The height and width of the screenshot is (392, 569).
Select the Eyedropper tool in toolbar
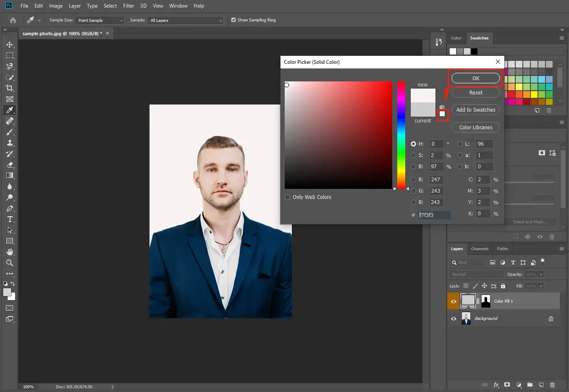(10, 110)
